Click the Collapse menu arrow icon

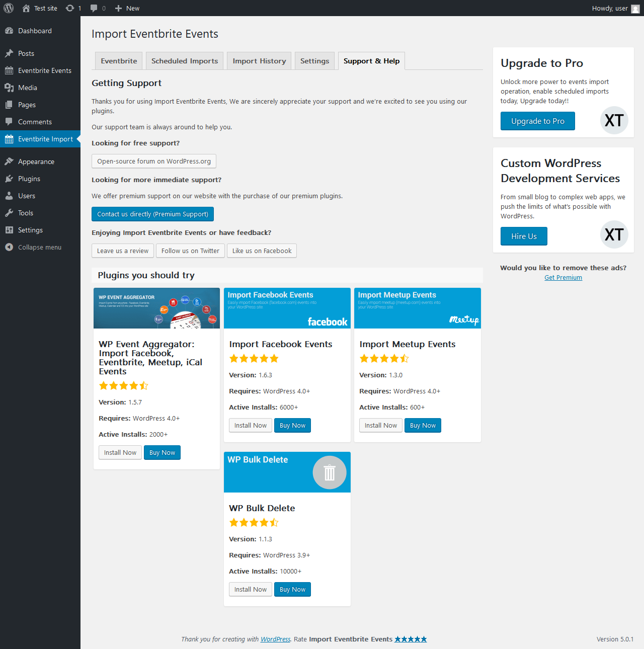(x=9, y=247)
